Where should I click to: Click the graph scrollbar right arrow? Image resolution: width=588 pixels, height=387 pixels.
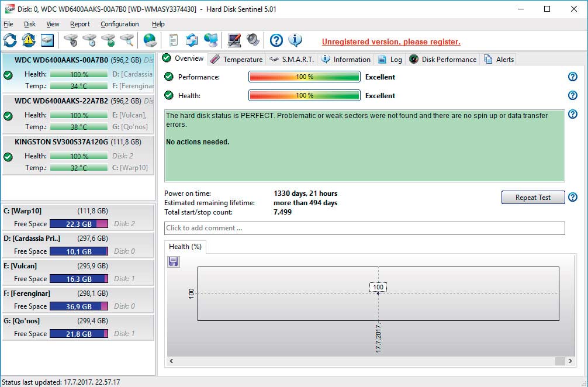pyautogui.click(x=570, y=361)
